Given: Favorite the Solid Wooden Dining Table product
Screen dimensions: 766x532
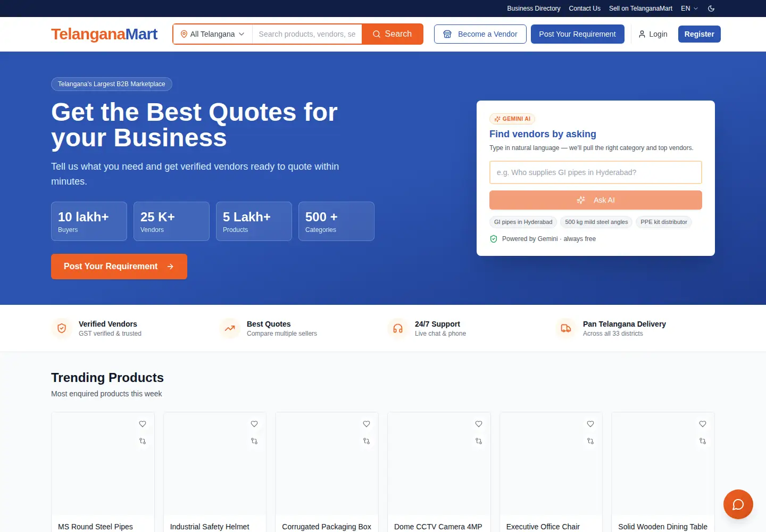Looking at the screenshot, I should pos(703,424).
